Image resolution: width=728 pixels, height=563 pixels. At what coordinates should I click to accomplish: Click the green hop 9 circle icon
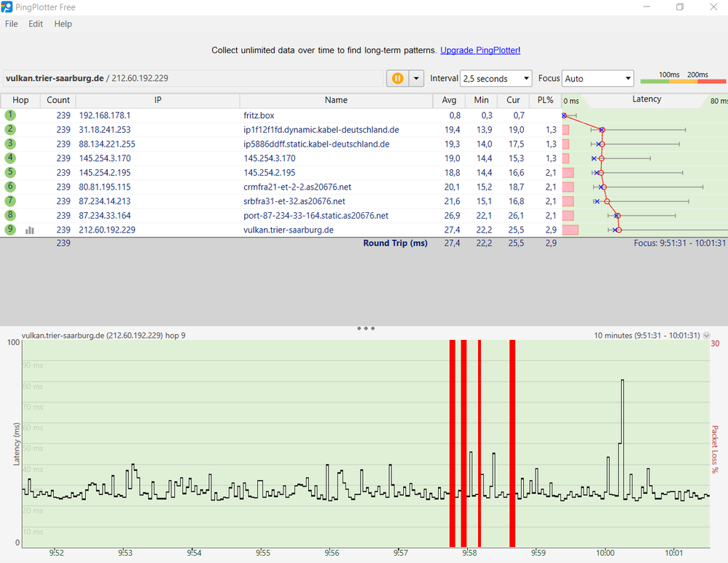[x=10, y=230]
